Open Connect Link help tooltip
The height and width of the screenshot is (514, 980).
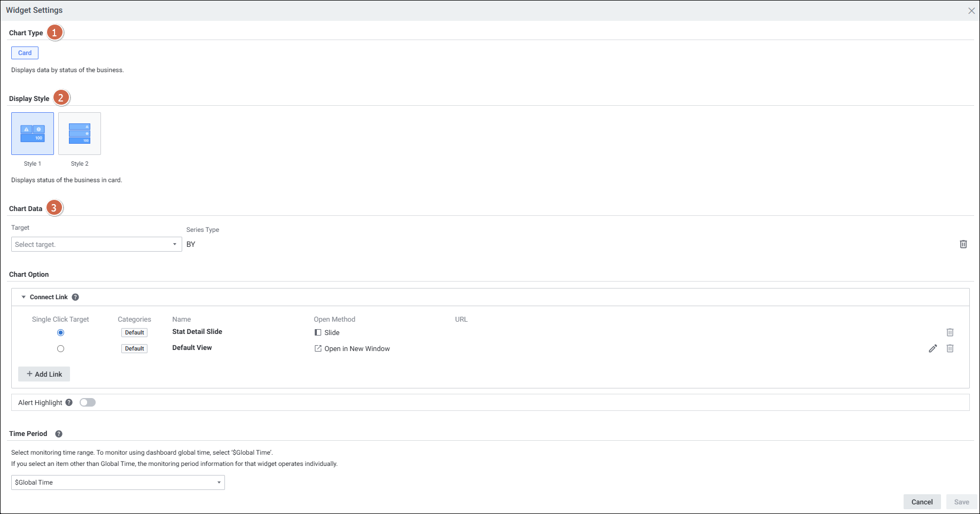click(x=75, y=297)
